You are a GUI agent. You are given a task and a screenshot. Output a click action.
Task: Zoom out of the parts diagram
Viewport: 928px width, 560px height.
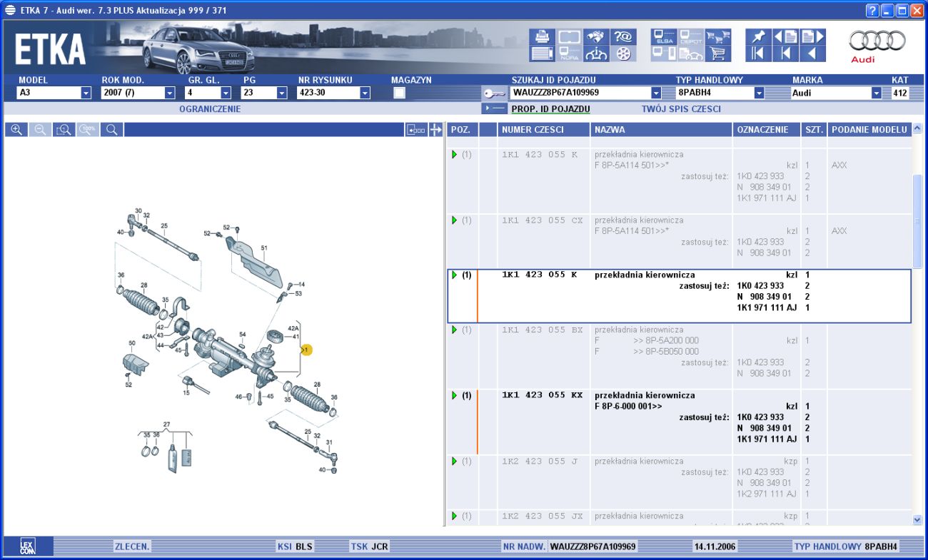point(40,130)
